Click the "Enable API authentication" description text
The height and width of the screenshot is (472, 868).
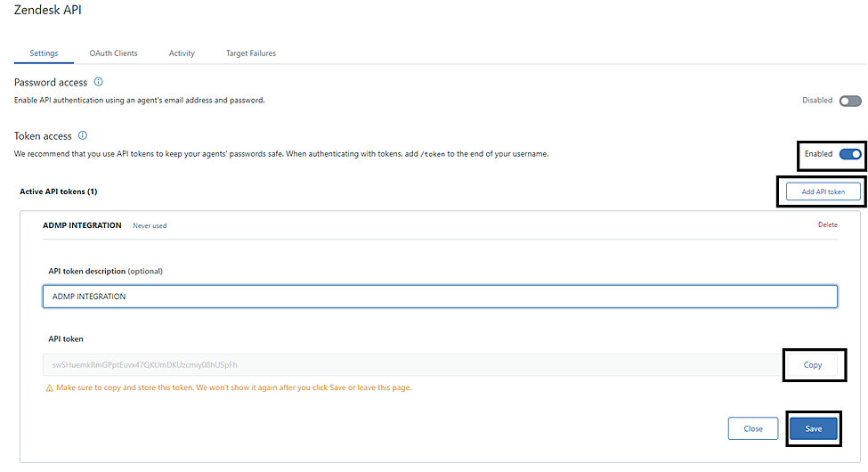pos(139,101)
